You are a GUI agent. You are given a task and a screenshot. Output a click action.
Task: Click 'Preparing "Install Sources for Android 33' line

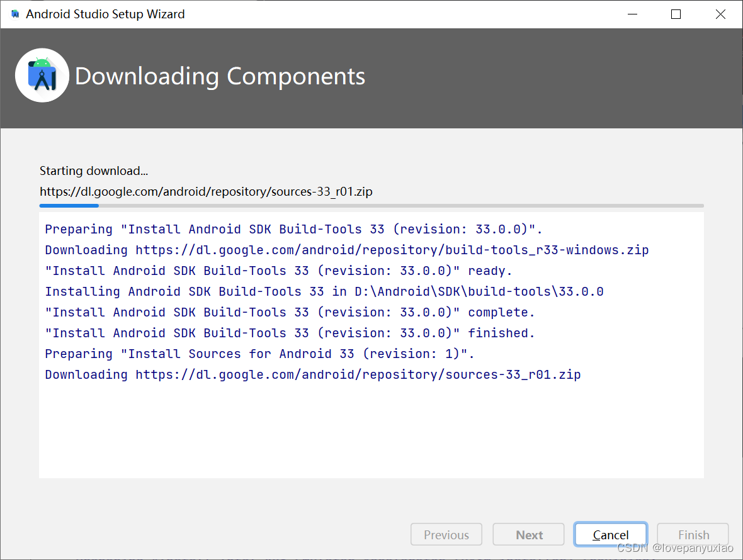(259, 354)
